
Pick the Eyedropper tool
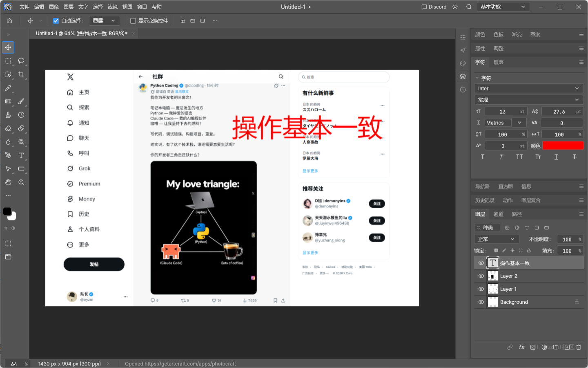[x=8, y=88]
